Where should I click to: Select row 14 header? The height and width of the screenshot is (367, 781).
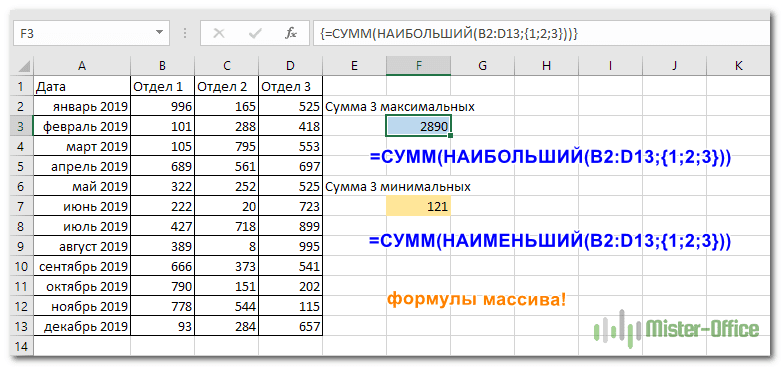pyautogui.click(x=20, y=347)
